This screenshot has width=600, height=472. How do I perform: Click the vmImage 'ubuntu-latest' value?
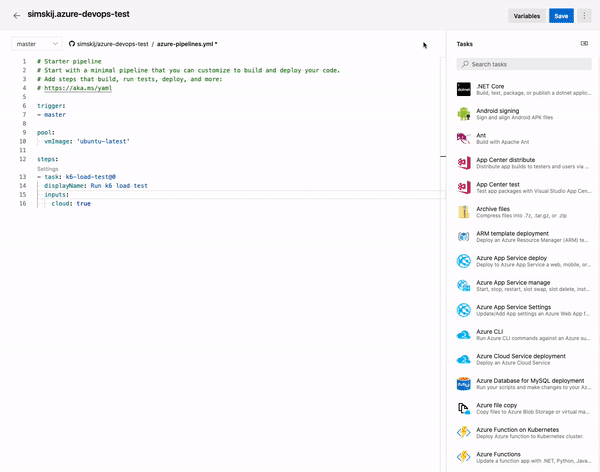[x=103, y=141]
